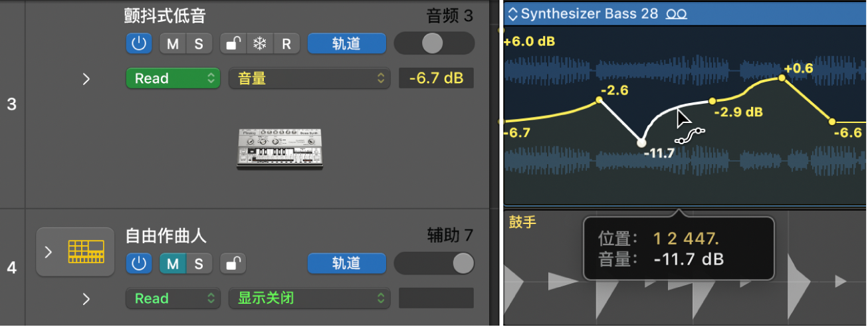Select the -6.6 automation point
The image size is (868, 327).
click(831, 122)
